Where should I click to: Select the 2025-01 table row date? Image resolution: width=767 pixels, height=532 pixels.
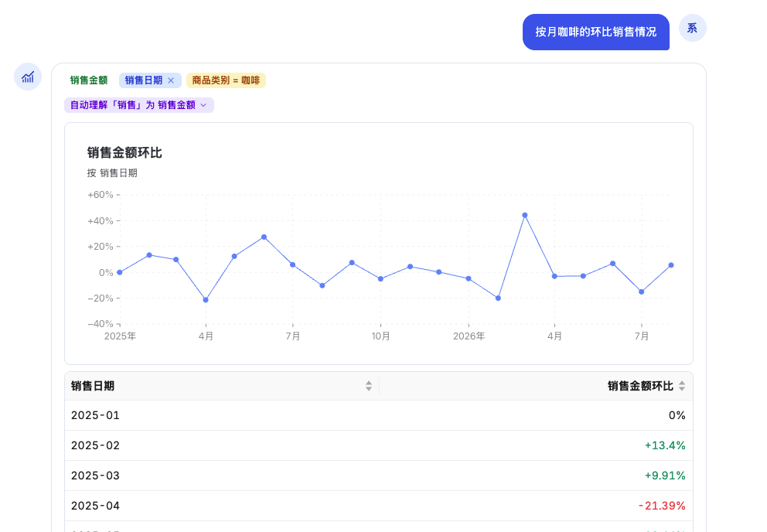95,415
